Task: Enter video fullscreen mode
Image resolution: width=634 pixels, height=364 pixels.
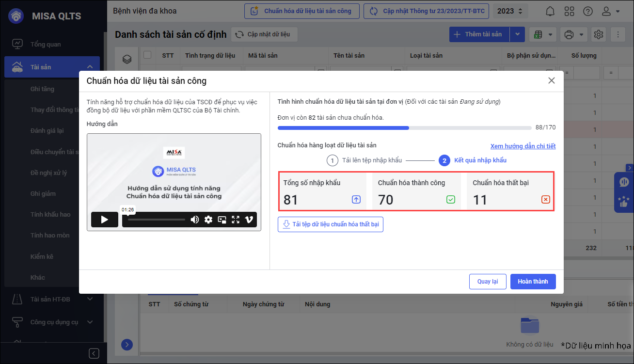Action: coord(236,220)
